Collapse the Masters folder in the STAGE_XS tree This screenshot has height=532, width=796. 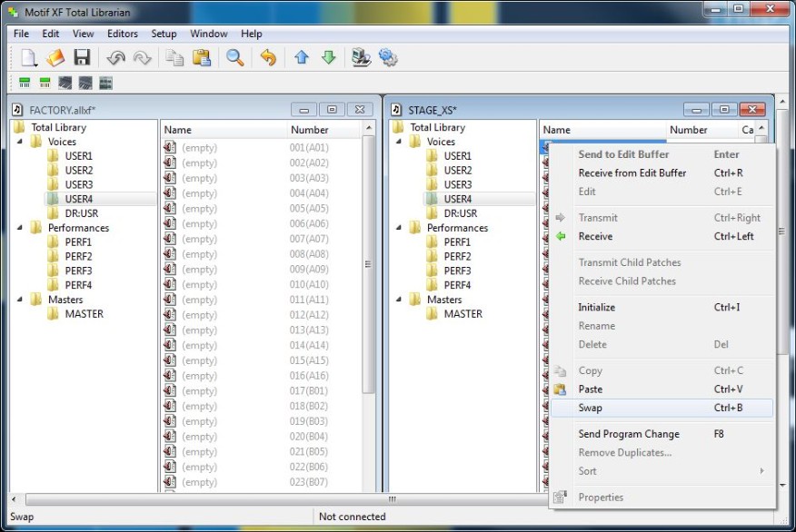(399, 300)
